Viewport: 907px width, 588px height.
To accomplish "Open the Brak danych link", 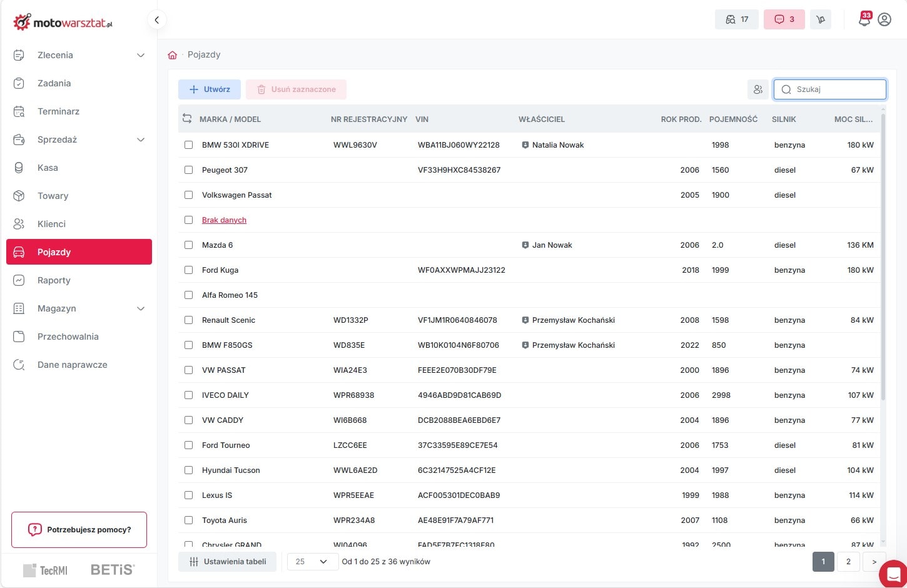I will tap(224, 220).
